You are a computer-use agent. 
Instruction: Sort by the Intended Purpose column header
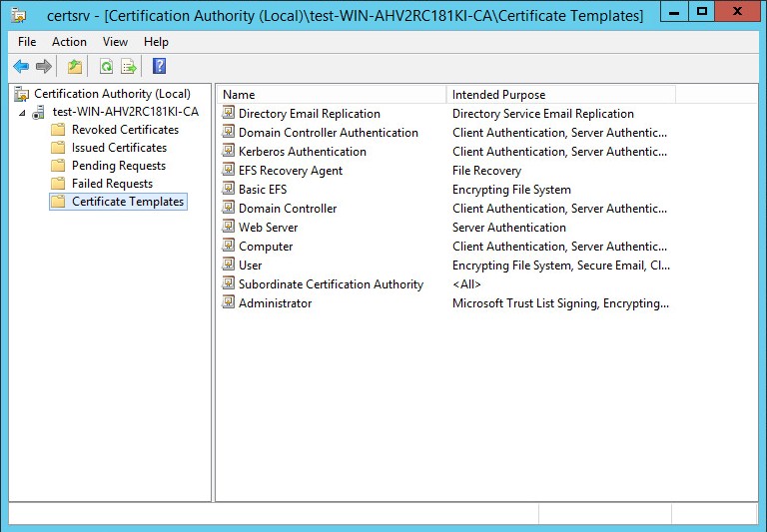[561, 95]
